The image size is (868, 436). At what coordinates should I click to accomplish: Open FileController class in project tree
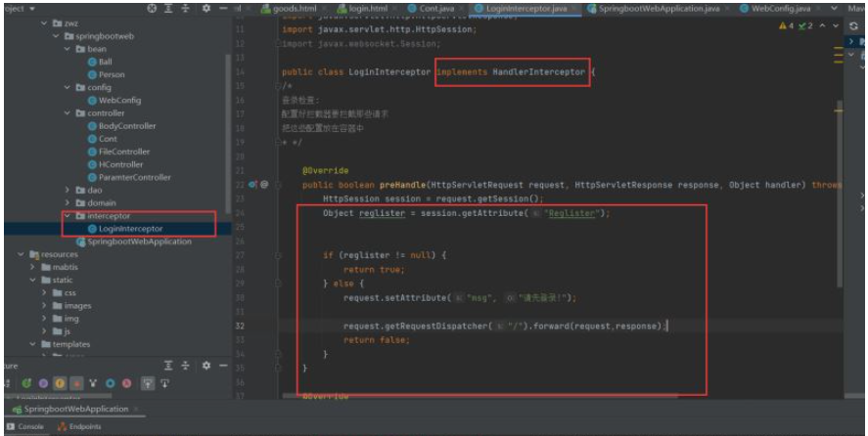[123, 152]
